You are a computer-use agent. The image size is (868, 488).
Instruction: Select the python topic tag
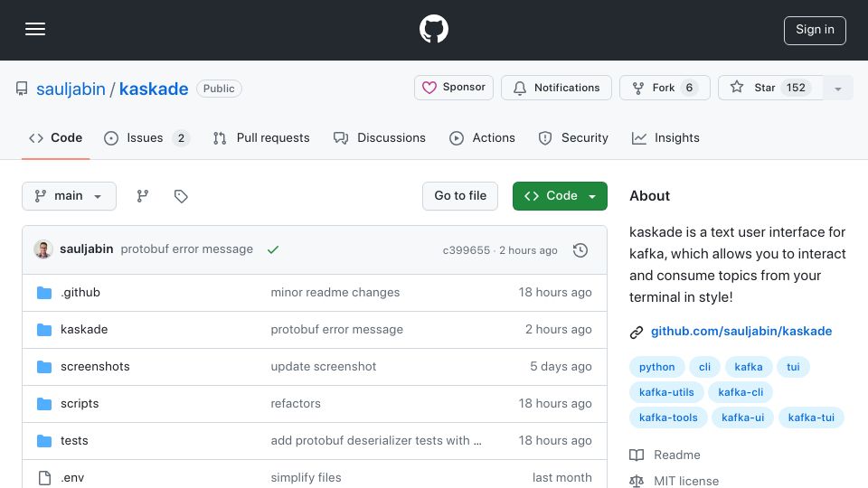click(657, 367)
